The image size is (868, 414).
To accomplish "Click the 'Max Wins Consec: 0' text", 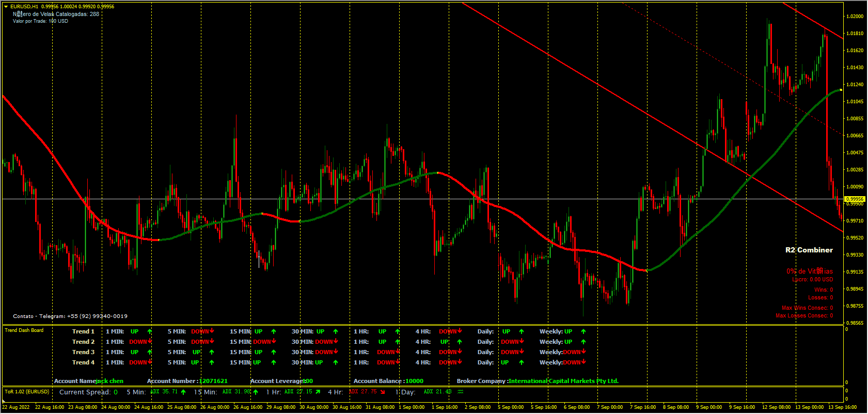I will 808,308.
